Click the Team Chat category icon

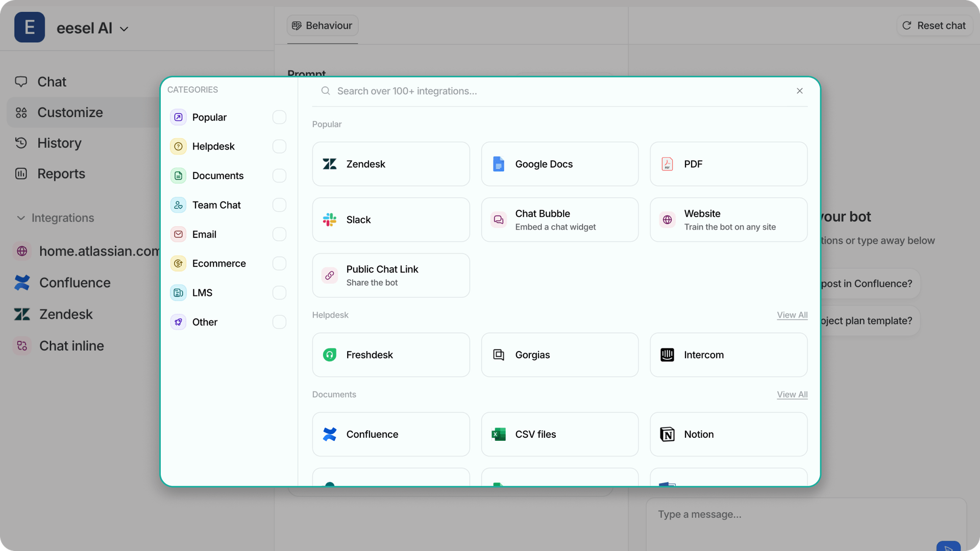click(178, 205)
